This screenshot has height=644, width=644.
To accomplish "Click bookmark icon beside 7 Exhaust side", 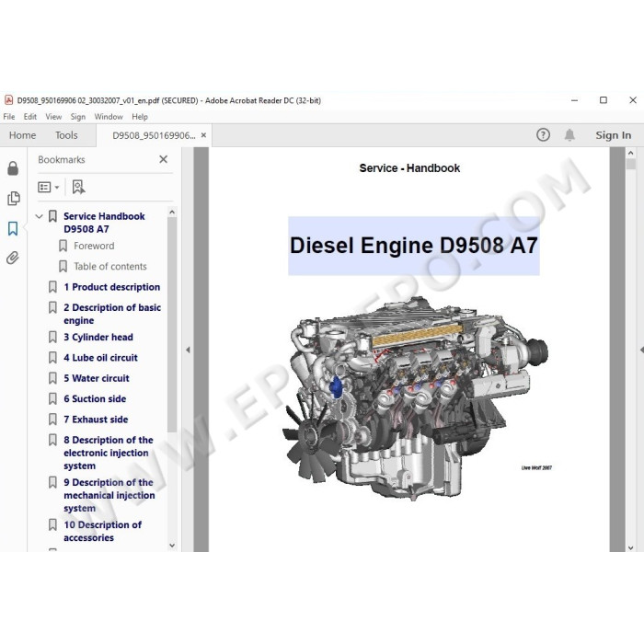I will pos(52,419).
